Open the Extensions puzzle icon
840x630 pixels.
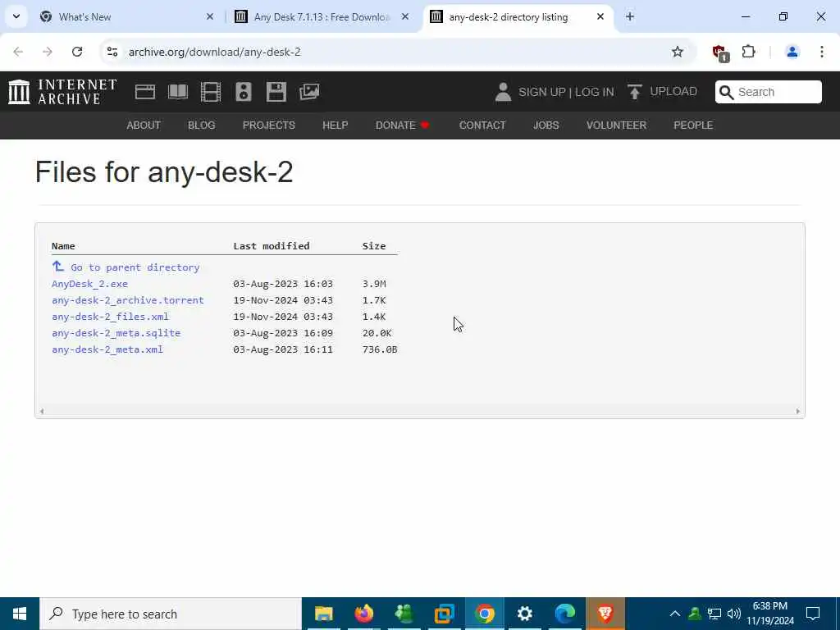click(748, 52)
